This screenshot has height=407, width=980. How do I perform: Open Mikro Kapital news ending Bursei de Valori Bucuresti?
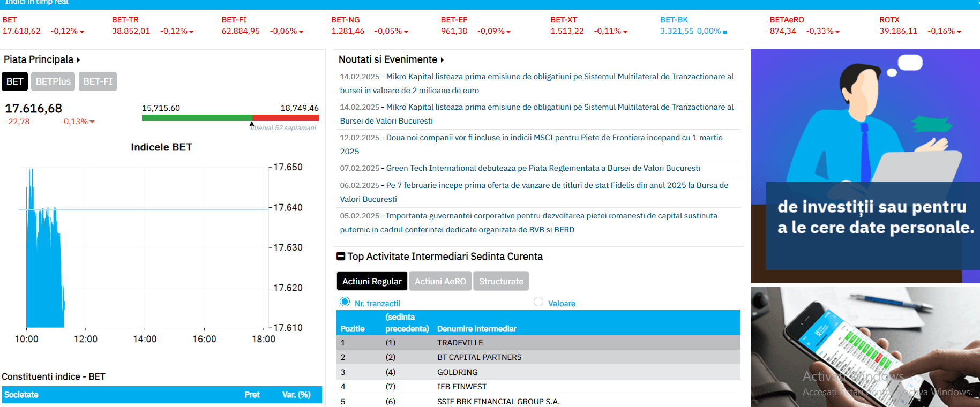[537, 114]
